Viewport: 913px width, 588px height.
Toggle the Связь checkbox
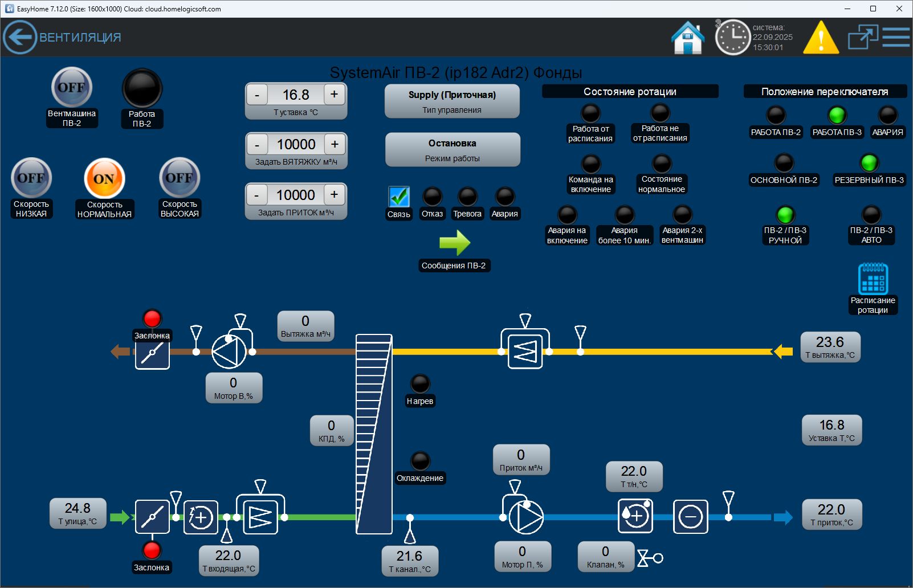399,197
